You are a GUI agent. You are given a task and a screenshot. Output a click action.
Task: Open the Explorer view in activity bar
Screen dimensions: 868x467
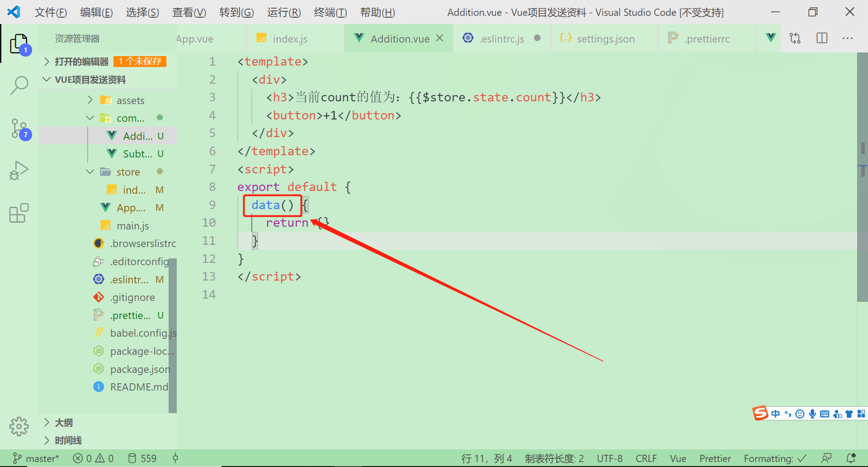coord(19,44)
